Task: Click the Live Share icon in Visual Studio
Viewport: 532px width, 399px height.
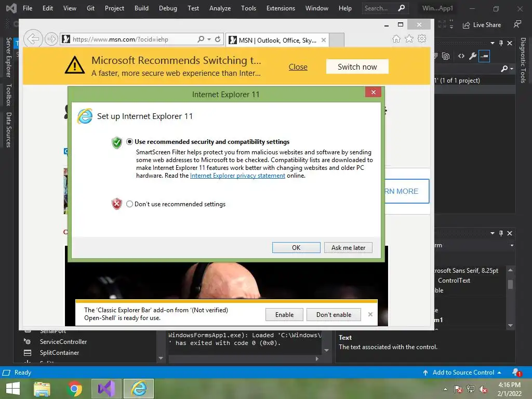Action: tap(467, 25)
